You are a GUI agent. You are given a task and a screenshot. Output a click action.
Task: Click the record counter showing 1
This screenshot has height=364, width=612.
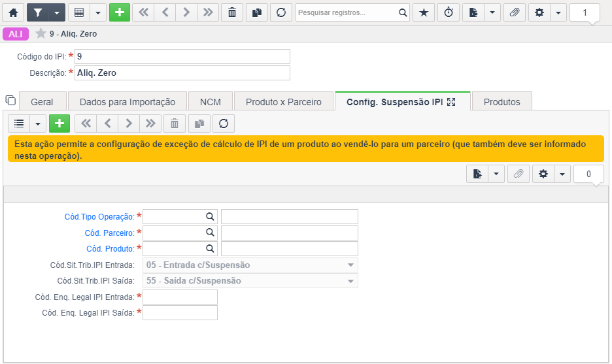tap(585, 12)
